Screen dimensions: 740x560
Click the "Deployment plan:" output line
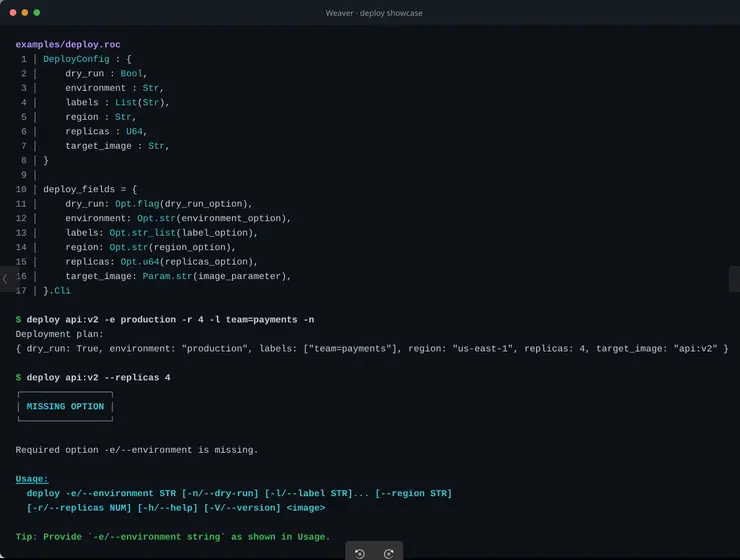pyautogui.click(x=59, y=334)
